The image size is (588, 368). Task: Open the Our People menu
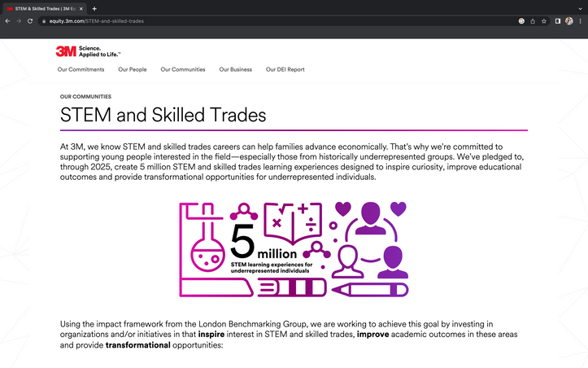click(133, 69)
